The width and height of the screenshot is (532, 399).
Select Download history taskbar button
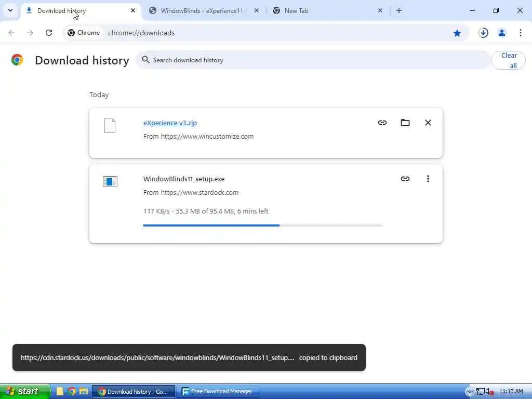134,392
